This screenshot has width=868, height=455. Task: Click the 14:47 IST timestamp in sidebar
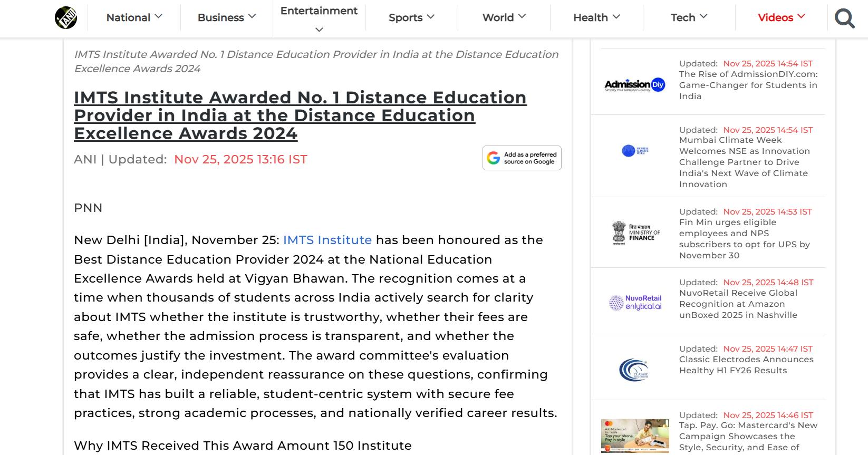coord(768,348)
